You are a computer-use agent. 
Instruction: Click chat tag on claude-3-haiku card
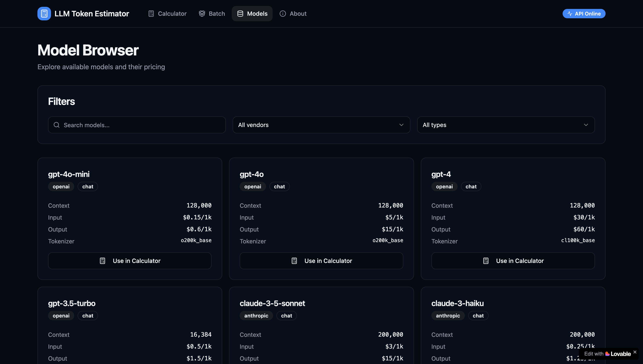(x=478, y=316)
